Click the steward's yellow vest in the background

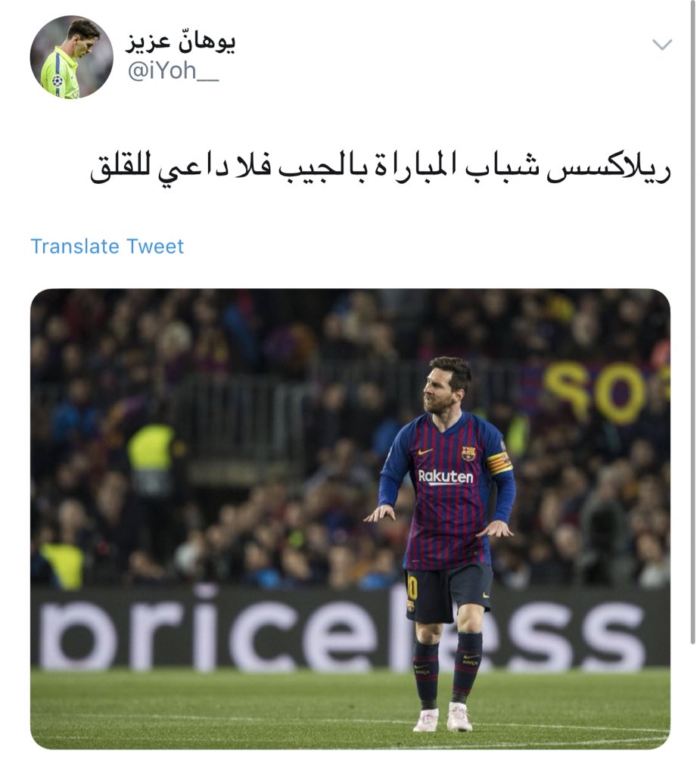151,449
